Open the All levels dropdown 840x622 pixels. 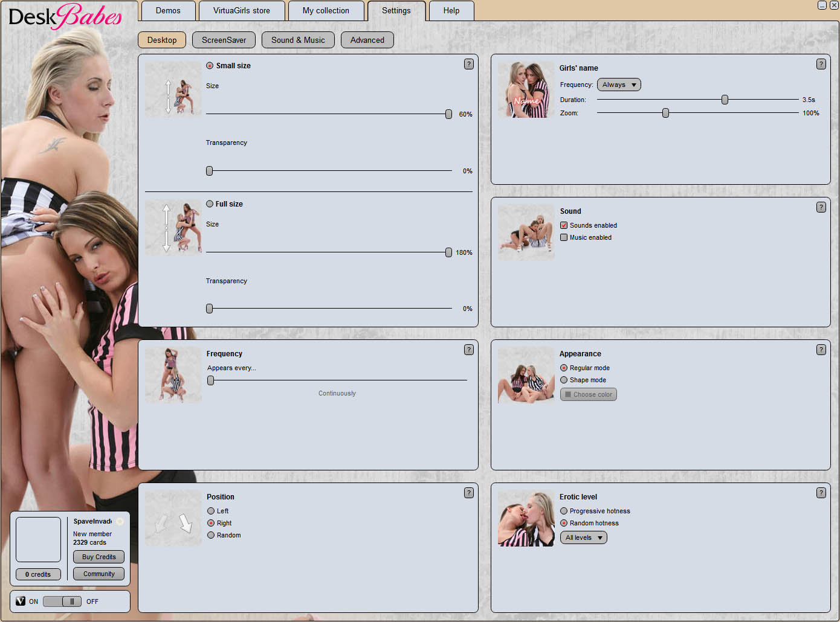pyautogui.click(x=583, y=537)
